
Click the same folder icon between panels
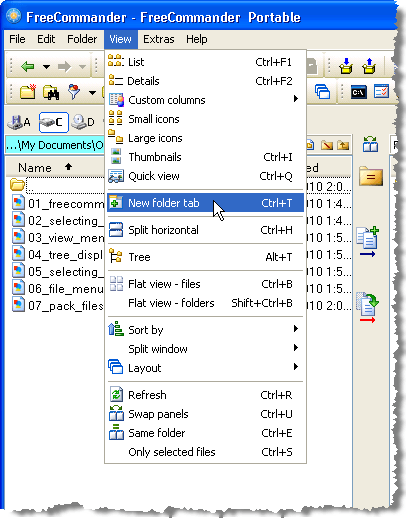[371, 176]
